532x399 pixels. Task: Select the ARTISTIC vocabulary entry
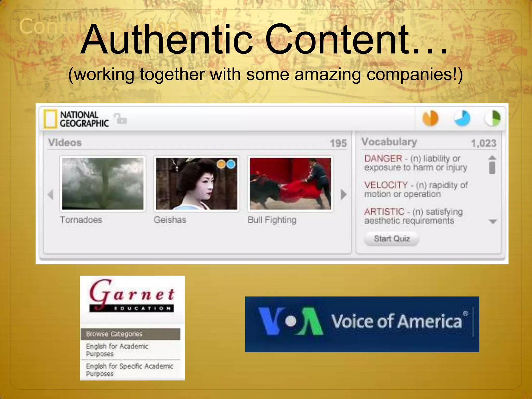click(x=414, y=216)
